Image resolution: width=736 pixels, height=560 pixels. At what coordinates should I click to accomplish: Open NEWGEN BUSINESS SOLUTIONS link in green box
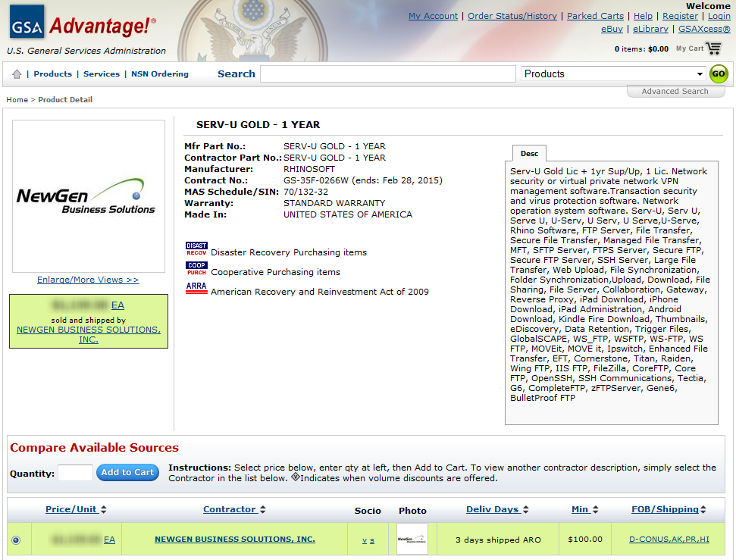(89, 334)
